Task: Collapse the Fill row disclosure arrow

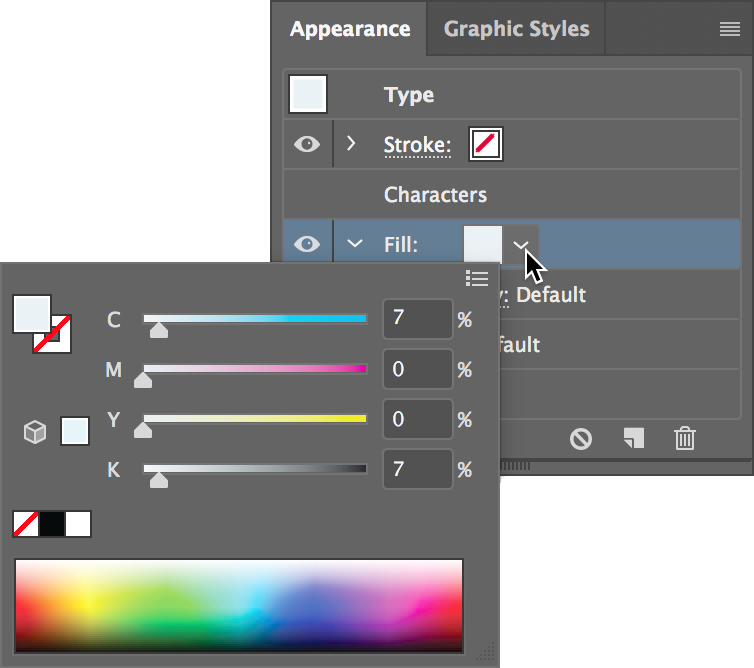Action: coord(353,244)
